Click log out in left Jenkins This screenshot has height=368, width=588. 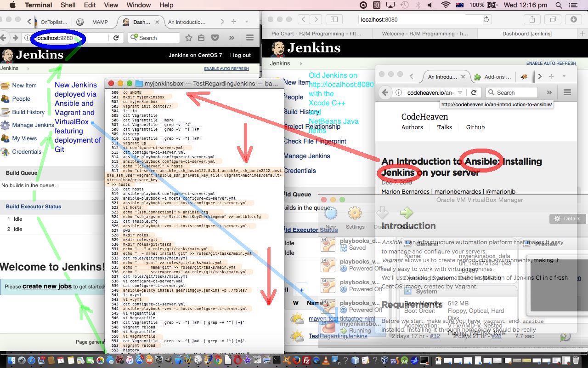pyautogui.click(x=242, y=55)
